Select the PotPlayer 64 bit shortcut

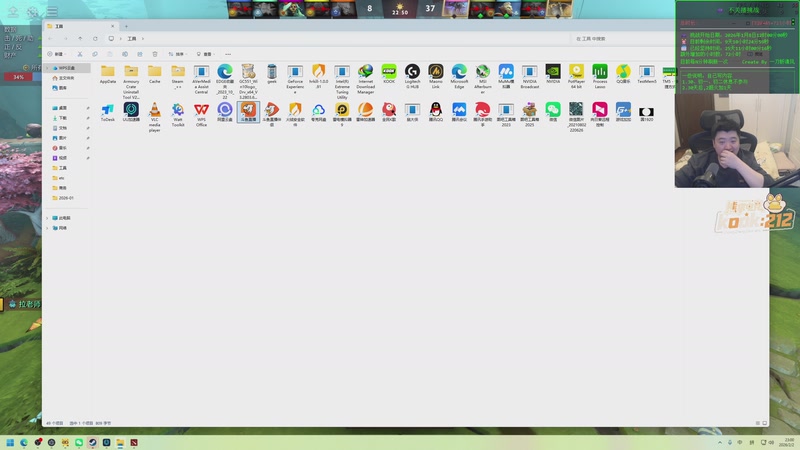click(577, 76)
